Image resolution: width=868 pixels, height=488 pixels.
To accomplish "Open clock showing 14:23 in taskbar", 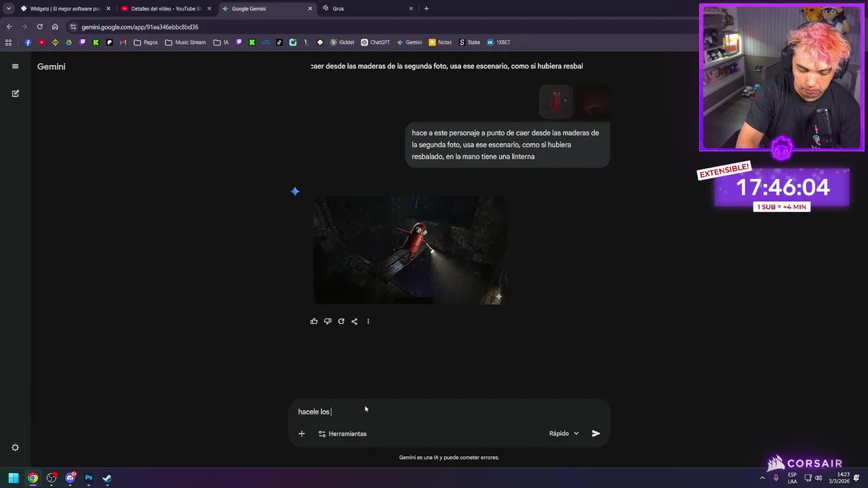I will click(839, 478).
